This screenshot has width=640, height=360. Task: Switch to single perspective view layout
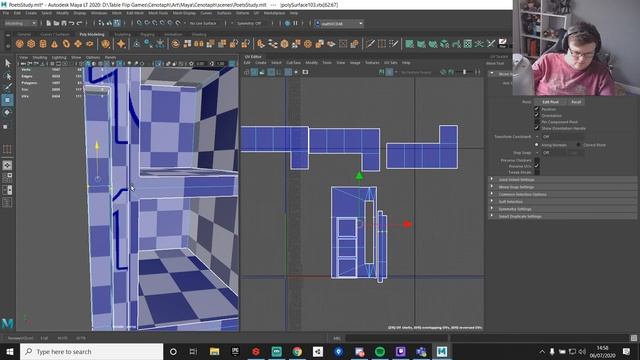[7, 165]
